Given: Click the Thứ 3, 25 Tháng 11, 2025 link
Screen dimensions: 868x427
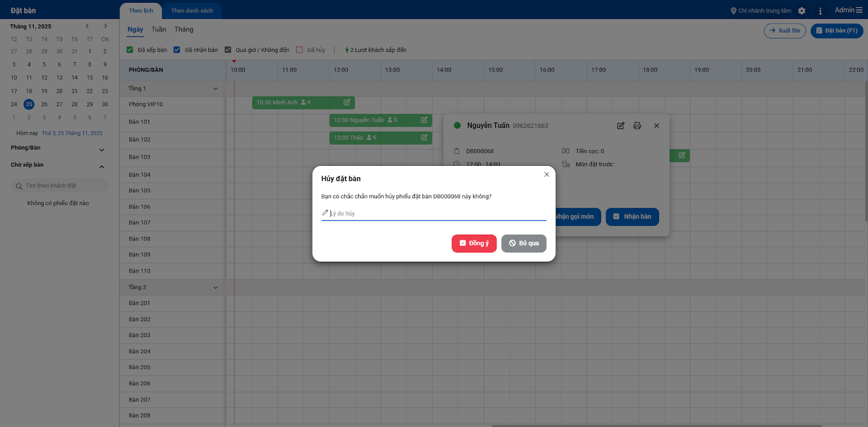Looking at the screenshot, I should tap(72, 133).
